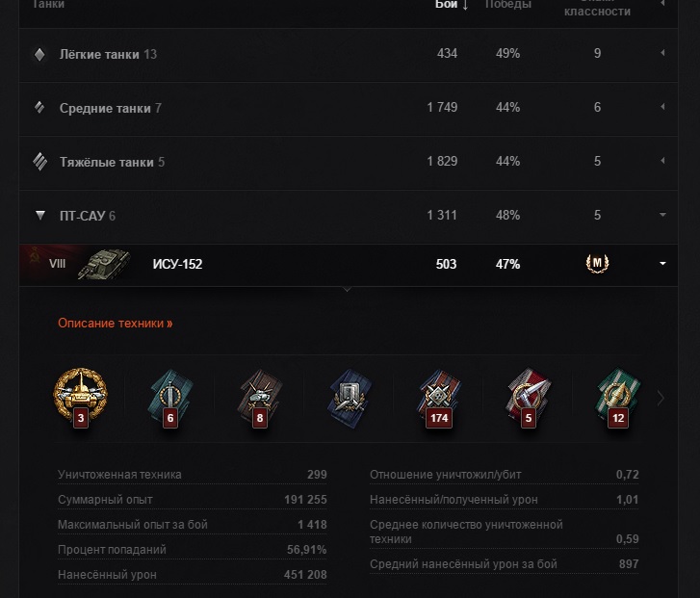Screen dimensions: 700x598
Task: Click the Лёгкие танки light tank diamond icon
Action: coord(39,54)
